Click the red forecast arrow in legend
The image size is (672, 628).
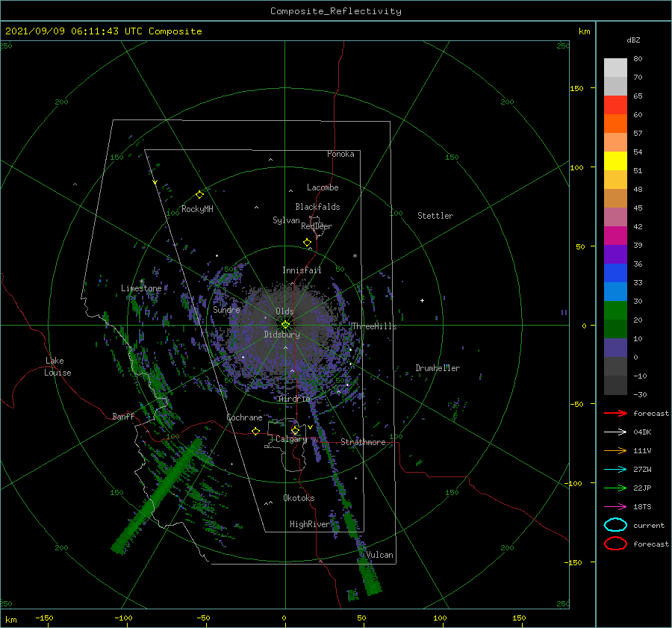click(x=615, y=413)
